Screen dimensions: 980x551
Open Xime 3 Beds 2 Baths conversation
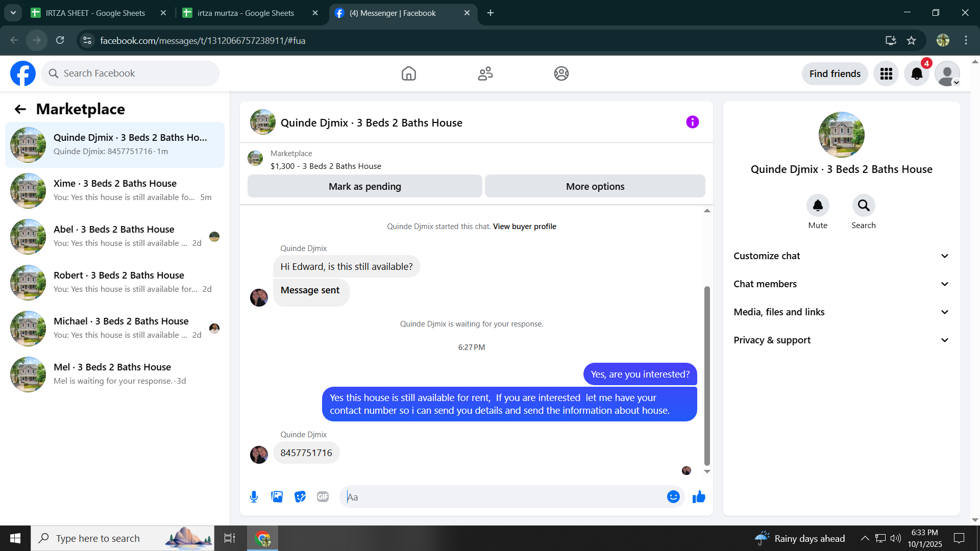pyautogui.click(x=115, y=191)
